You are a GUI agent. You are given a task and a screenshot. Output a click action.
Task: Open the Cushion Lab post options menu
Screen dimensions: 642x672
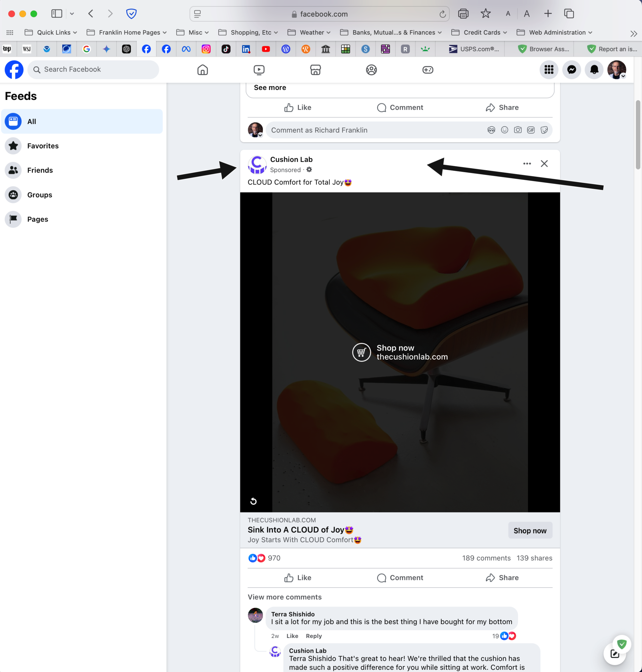click(x=527, y=164)
